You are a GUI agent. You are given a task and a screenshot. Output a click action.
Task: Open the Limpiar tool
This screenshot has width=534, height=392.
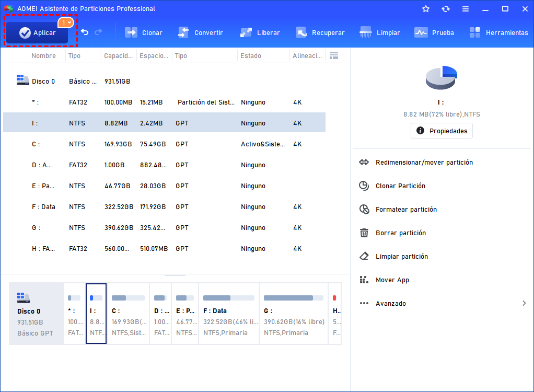[x=380, y=32]
